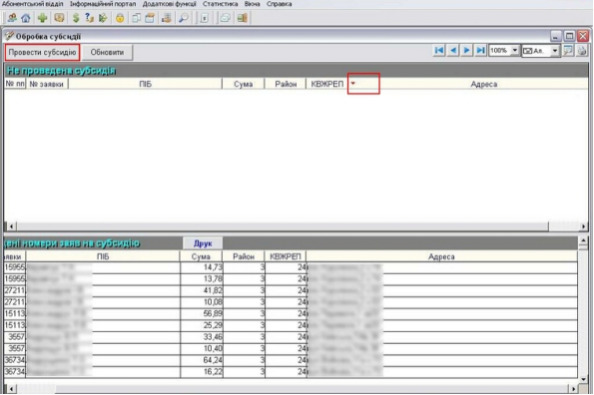The width and height of the screenshot is (594, 395).
Task: Click the copy documents icon
Action: click(136, 18)
